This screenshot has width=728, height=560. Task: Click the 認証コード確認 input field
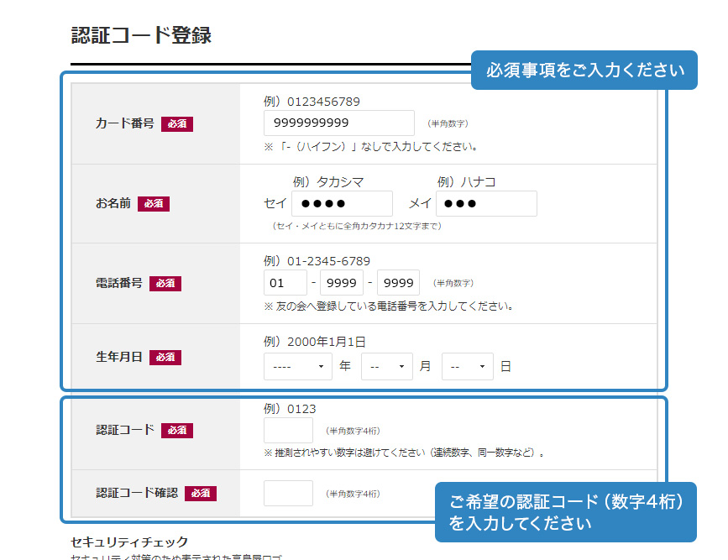[x=288, y=494]
